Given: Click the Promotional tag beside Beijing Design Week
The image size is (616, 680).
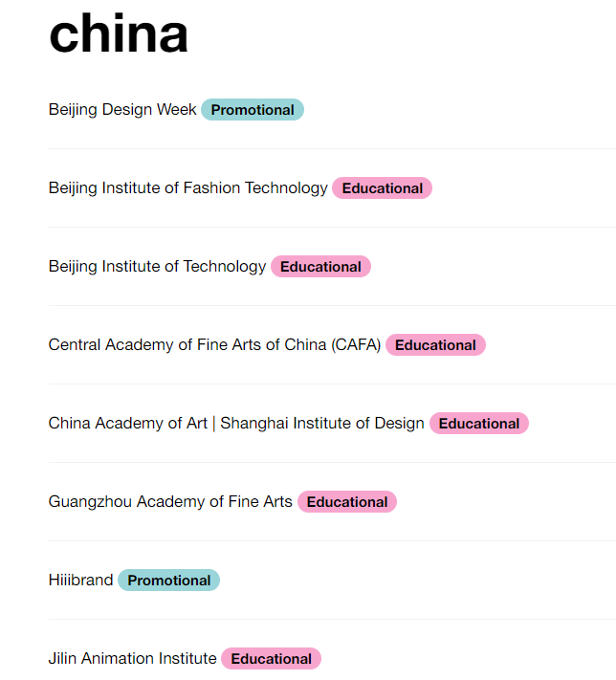Looking at the screenshot, I should (x=253, y=110).
